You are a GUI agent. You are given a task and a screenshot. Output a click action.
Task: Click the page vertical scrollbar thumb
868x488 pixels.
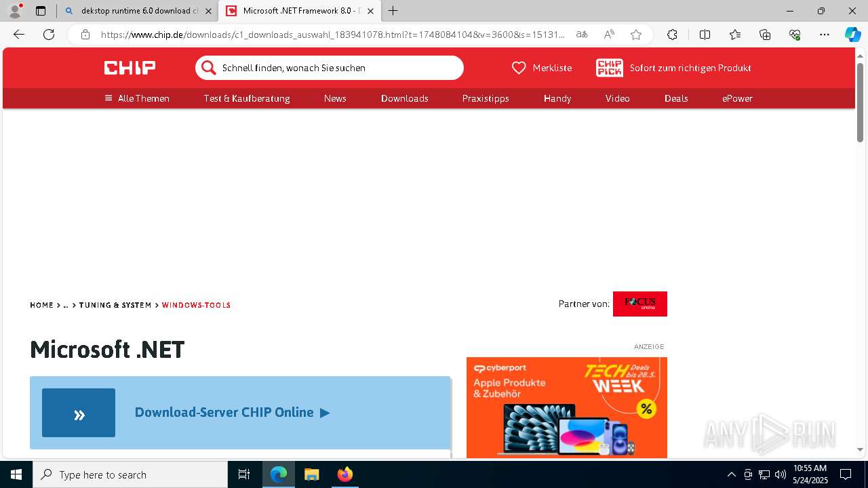point(860,102)
